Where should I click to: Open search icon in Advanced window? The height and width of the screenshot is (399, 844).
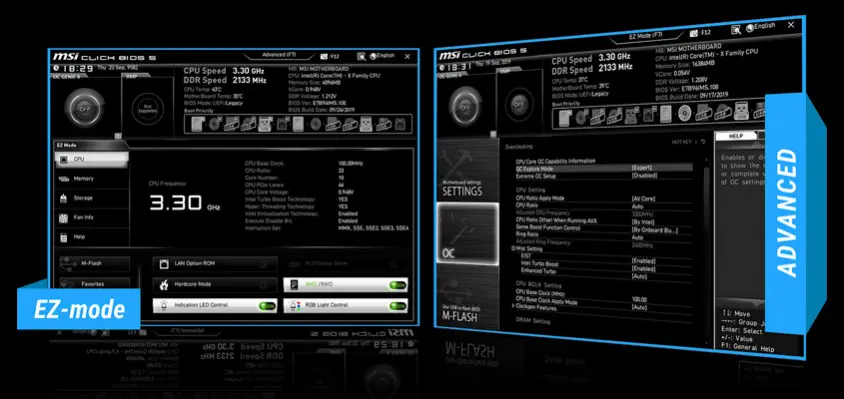point(736,29)
